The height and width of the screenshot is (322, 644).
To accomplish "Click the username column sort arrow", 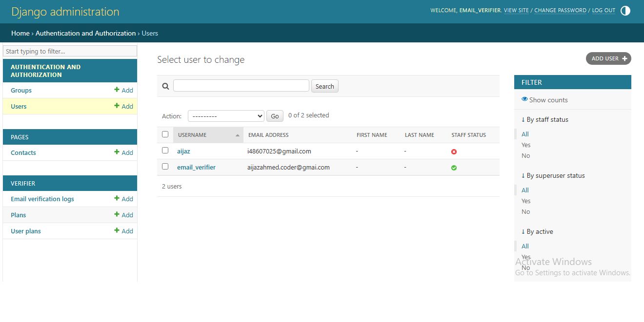I will pos(238,135).
